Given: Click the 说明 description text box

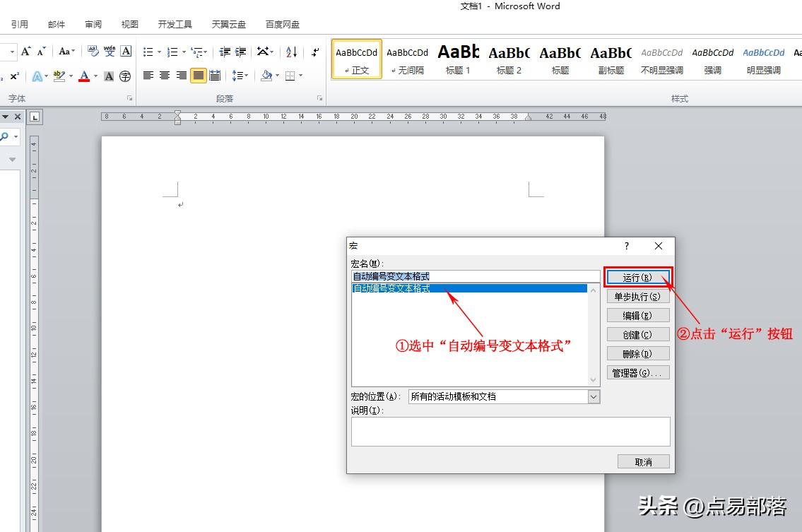Looking at the screenshot, I should point(510,432).
